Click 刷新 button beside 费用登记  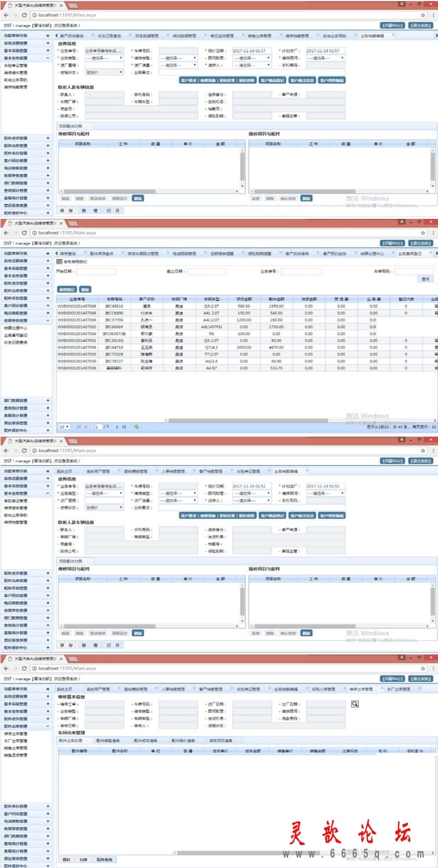(x=85, y=289)
